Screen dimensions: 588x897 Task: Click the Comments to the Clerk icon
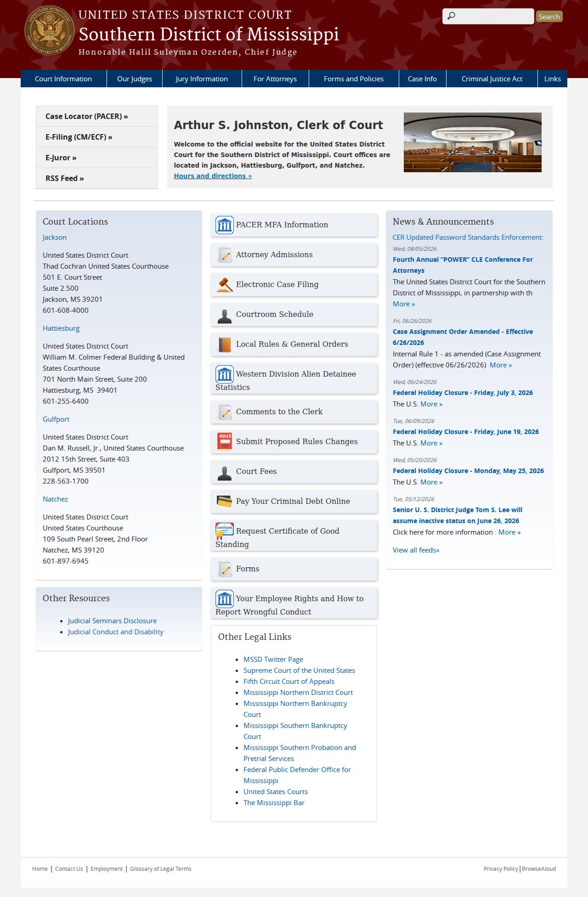click(225, 412)
